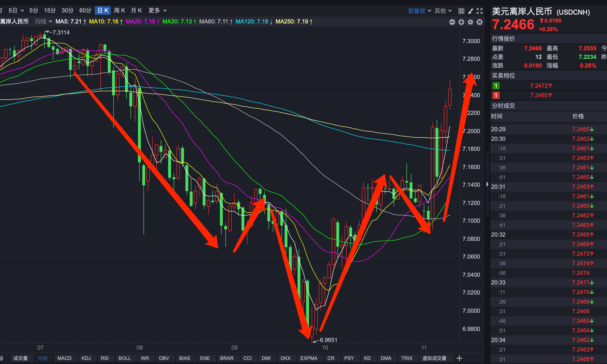Zoom out chart with minus icon
This screenshot has width=607, height=364.
coord(452,22)
